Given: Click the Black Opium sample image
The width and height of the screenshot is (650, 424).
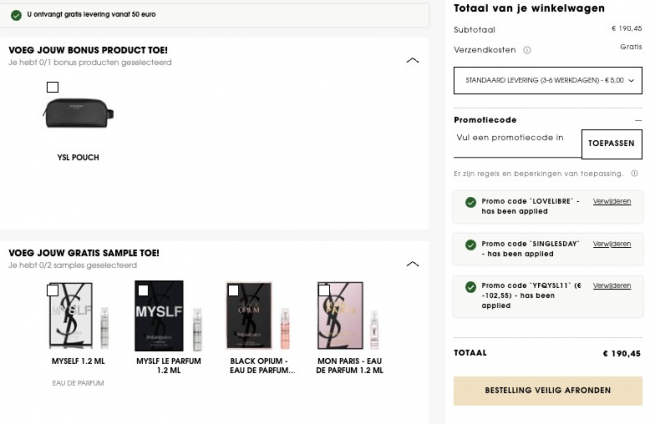Looking at the screenshot, I should click(x=255, y=314).
